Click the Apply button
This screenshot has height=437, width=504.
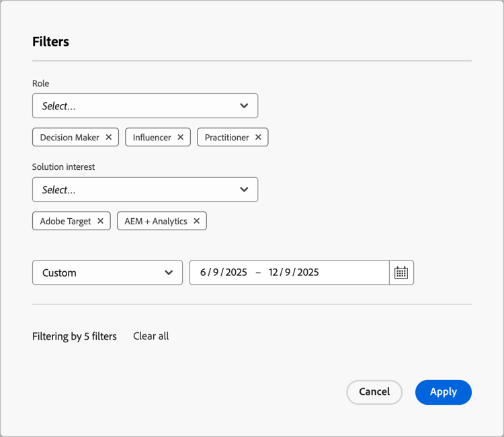click(443, 392)
